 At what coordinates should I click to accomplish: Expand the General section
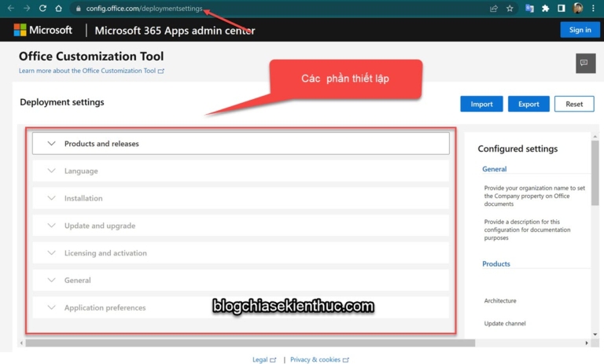(x=241, y=280)
